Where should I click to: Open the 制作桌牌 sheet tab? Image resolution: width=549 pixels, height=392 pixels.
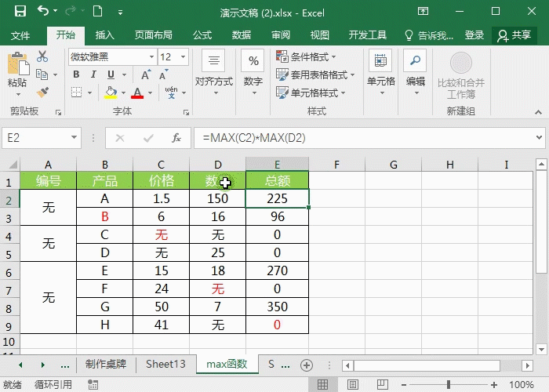tap(106, 364)
